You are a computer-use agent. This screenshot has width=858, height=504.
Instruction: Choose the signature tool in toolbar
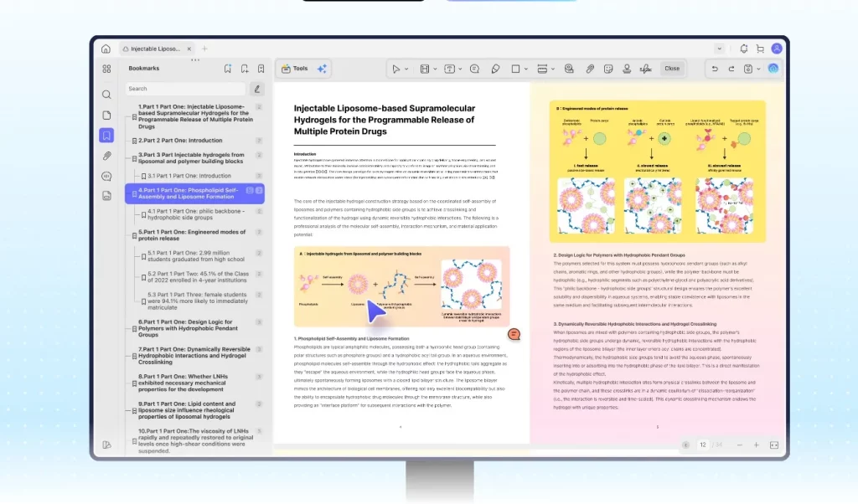click(646, 69)
